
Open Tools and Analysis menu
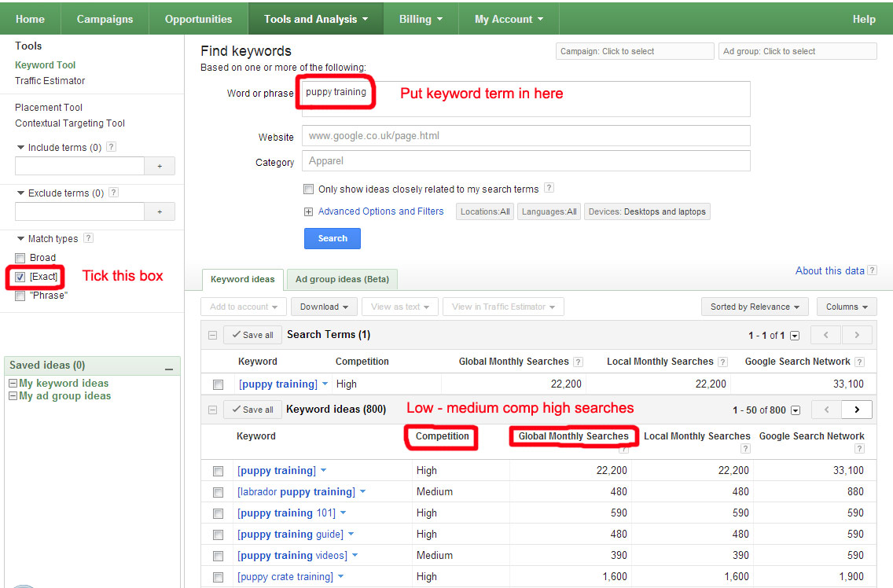coord(316,19)
